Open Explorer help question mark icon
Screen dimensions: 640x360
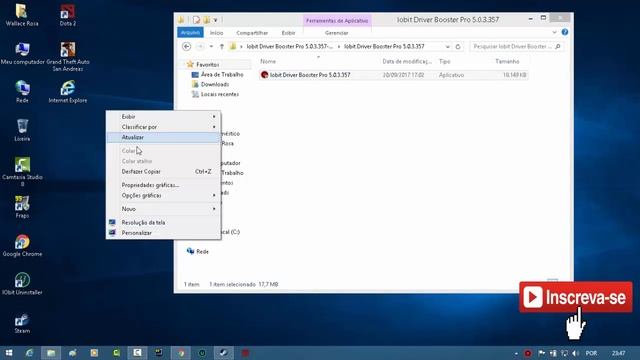click(x=565, y=32)
